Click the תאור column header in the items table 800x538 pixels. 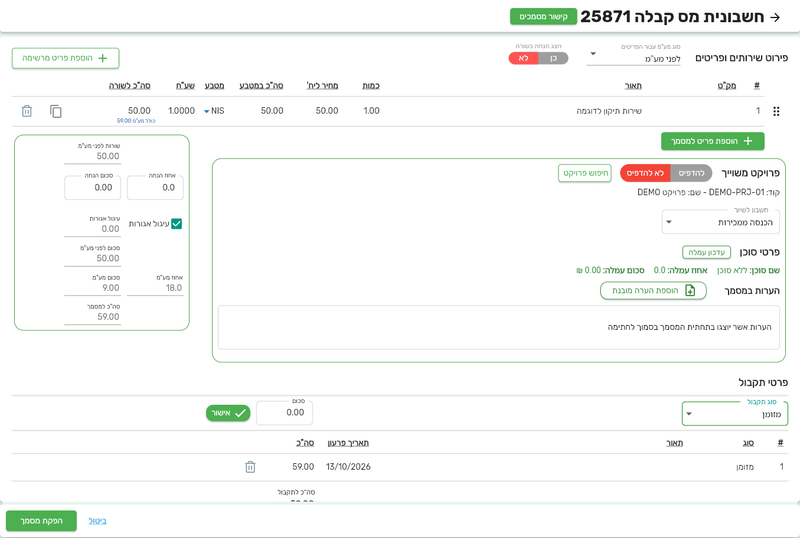(x=633, y=85)
